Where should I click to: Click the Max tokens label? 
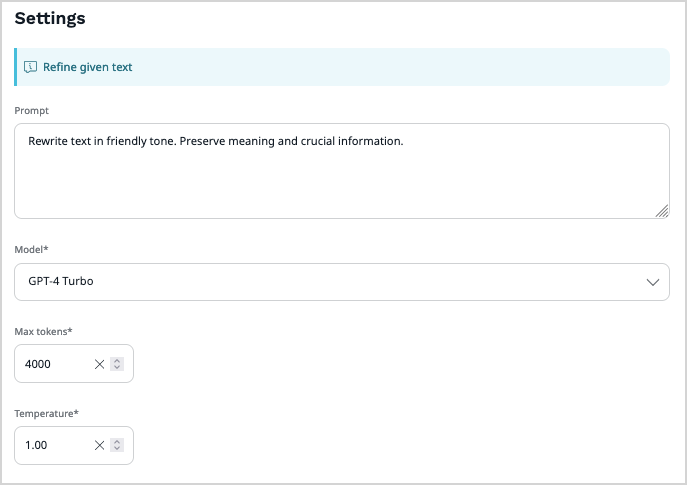pyautogui.click(x=43, y=330)
